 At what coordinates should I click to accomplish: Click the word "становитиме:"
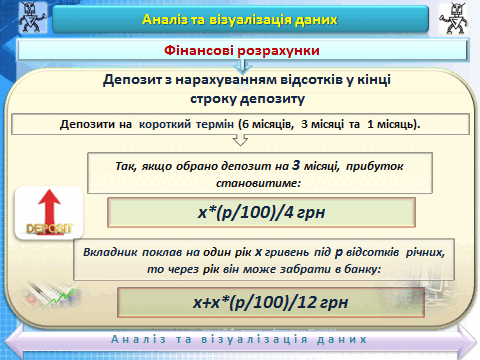(x=258, y=183)
